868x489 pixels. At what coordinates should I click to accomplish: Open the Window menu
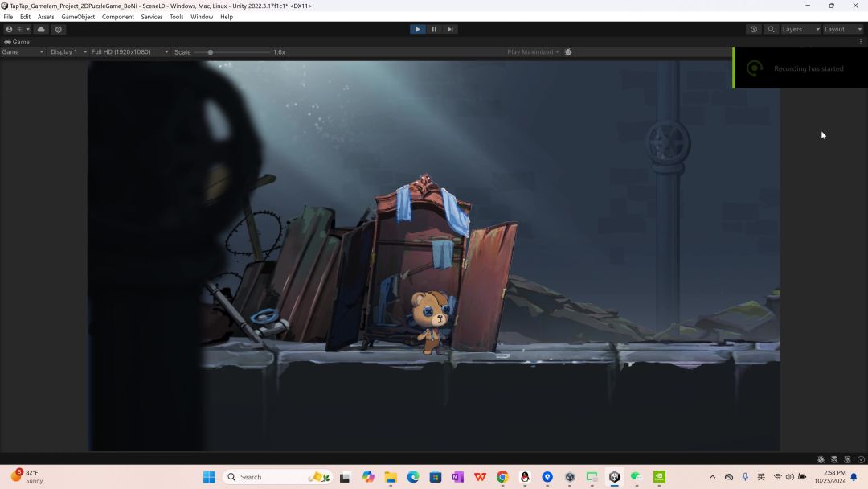coord(202,17)
